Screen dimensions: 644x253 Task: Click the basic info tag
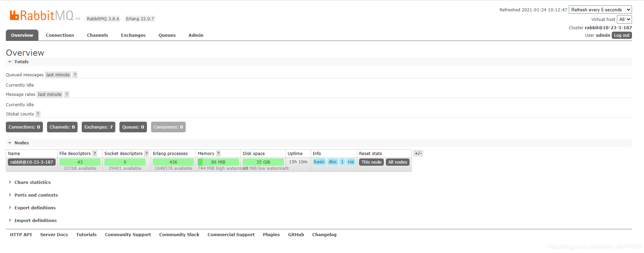coord(319,162)
